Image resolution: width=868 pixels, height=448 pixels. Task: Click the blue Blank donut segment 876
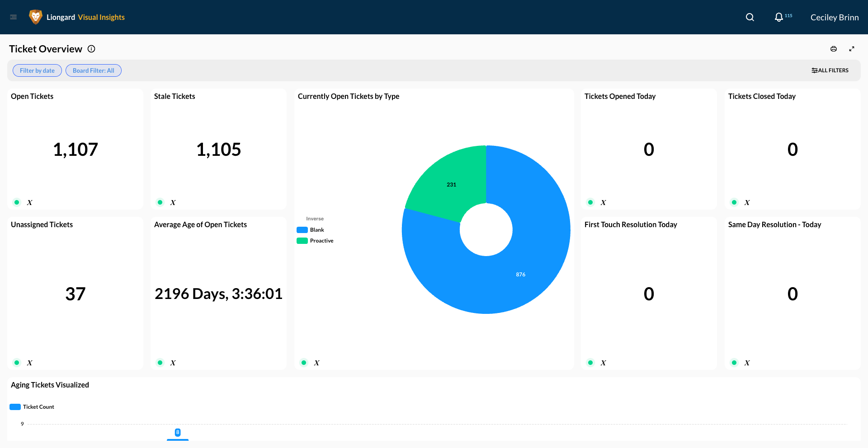tap(520, 275)
